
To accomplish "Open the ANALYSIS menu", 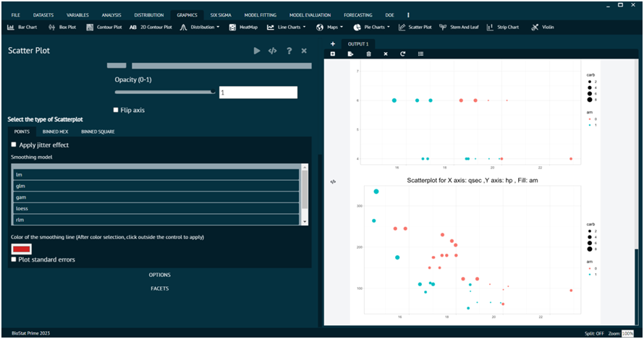I will (111, 15).
